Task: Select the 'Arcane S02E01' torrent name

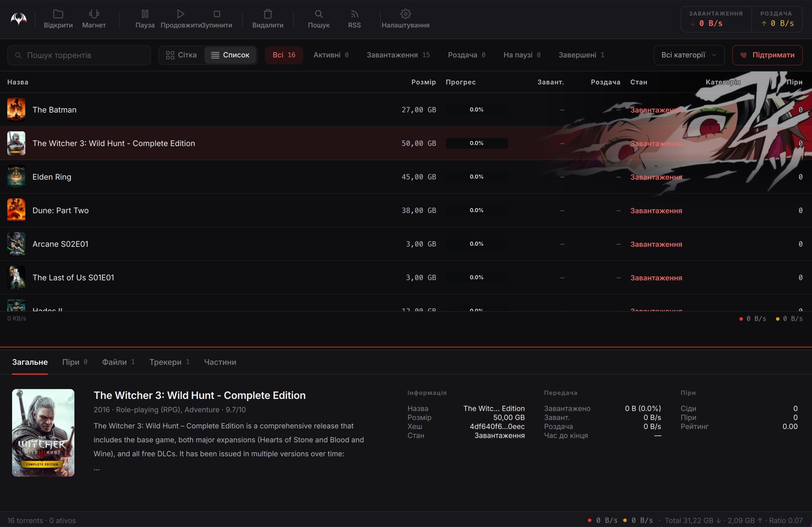Action: (60, 244)
